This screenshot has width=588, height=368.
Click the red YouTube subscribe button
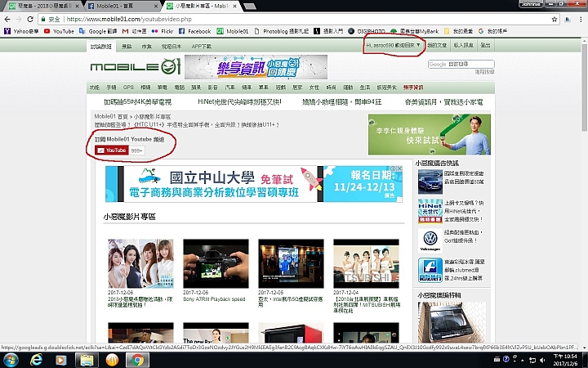[x=112, y=150]
